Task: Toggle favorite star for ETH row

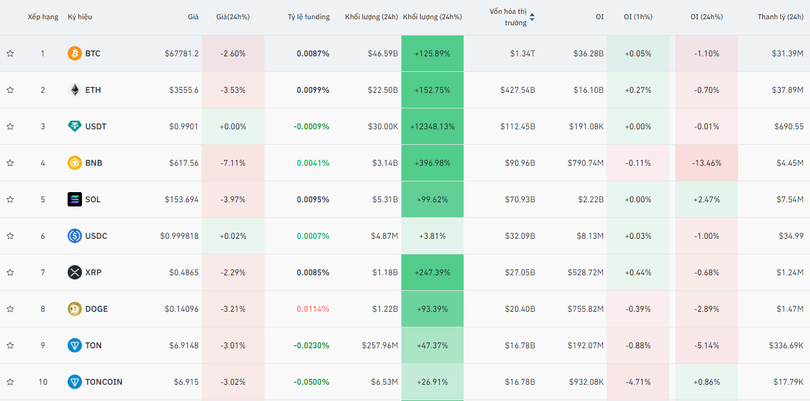Action: 10,90
